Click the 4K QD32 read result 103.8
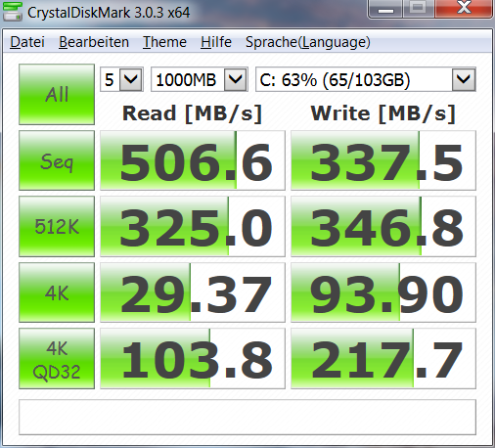Viewport: 495px width, 448px height. (x=193, y=358)
